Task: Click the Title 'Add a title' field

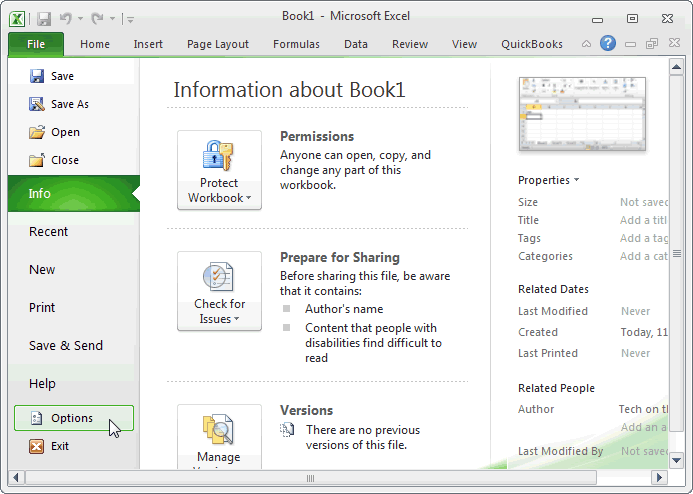Action: tap(644, 220)
